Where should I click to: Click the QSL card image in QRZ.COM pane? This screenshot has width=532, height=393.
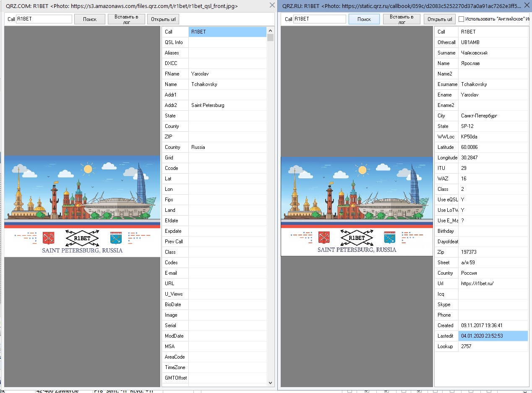(82, 206)
